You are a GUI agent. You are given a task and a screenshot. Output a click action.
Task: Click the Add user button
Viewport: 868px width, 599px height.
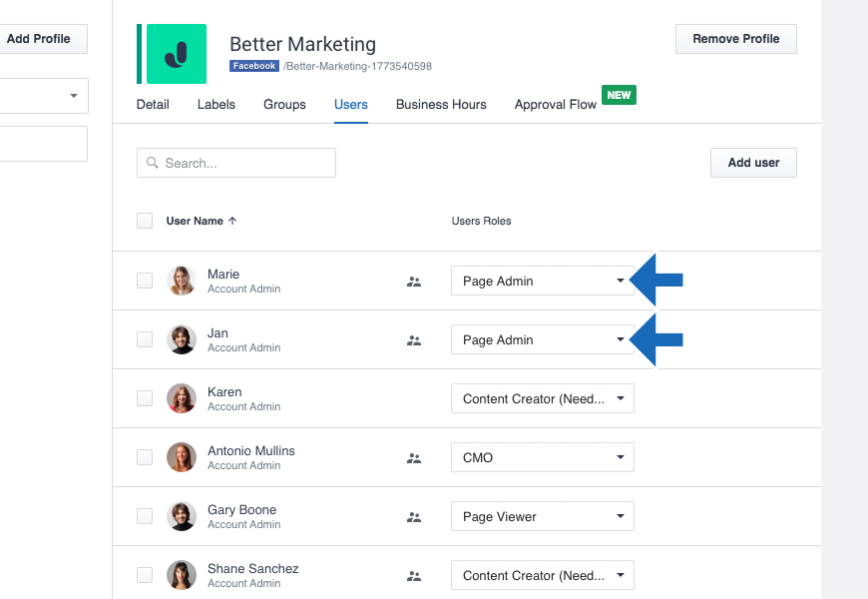pos(753,163)
